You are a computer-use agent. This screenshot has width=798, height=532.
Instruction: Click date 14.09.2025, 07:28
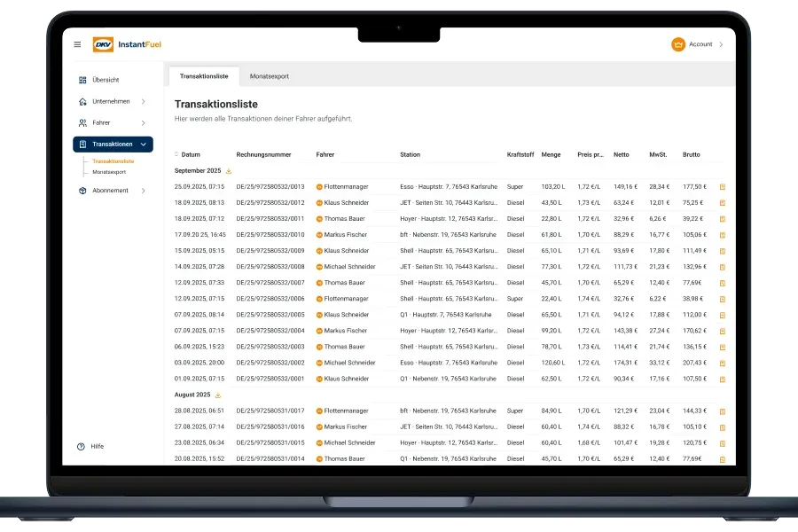pos(199,267)
